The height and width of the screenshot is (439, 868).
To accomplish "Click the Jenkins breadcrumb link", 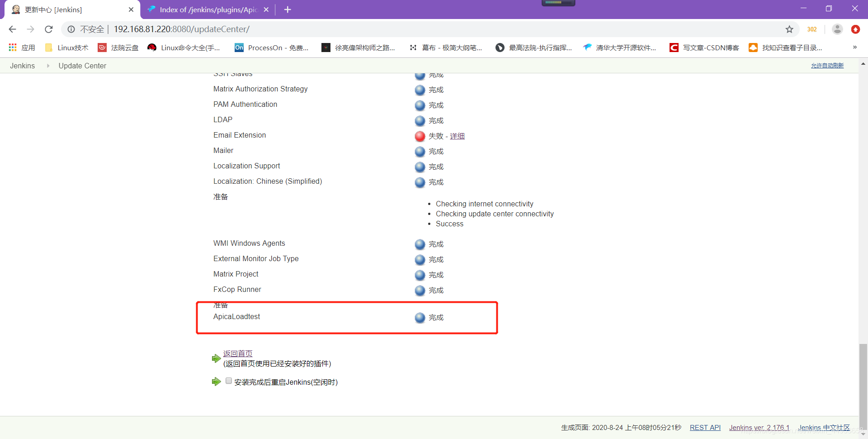I will click(x=22, y=66).
